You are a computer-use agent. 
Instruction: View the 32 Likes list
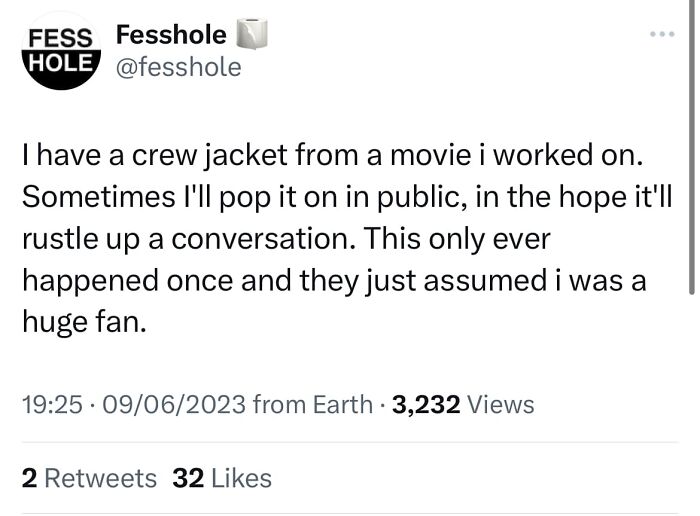[222, 478]
